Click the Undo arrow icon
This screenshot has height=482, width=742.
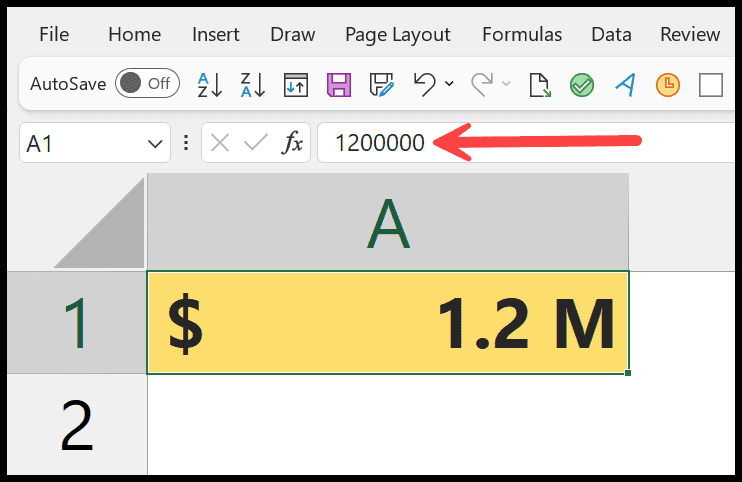coord(424,85)
